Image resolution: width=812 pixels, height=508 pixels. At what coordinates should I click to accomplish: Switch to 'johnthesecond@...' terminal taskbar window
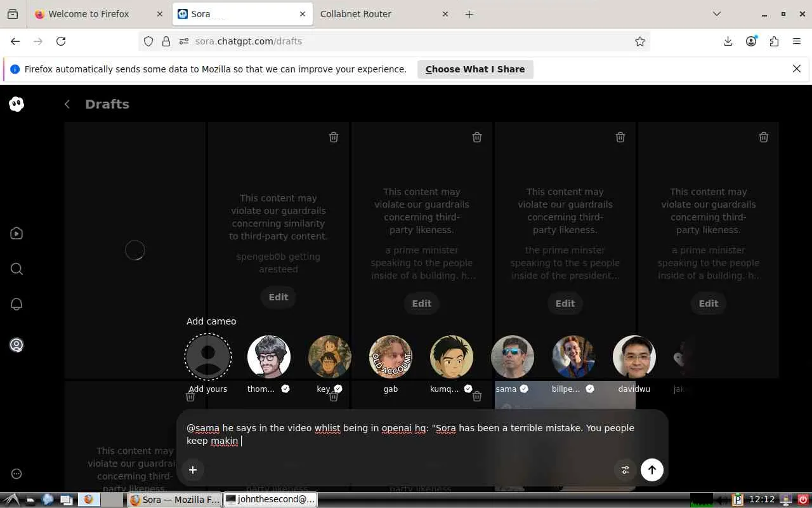(x=270, y=500)
